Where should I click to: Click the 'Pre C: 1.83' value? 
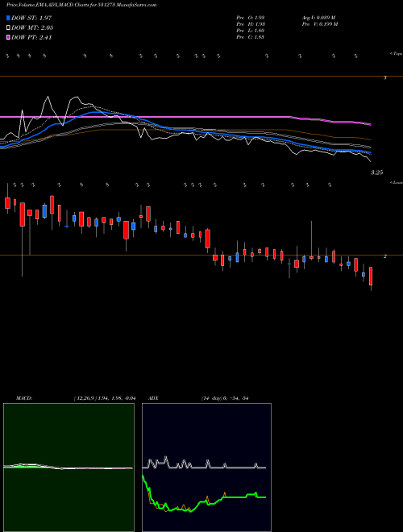point(251,37)
